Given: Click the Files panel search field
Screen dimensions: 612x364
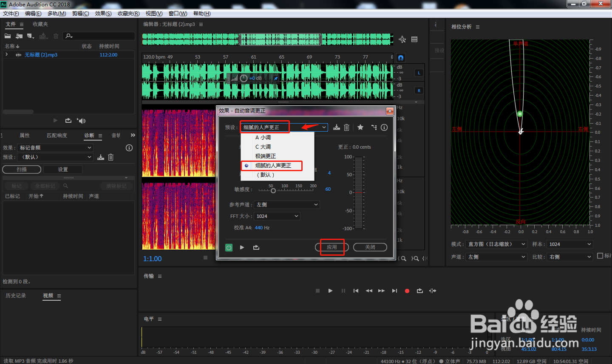Looking at the screenshot, I should point(99,36).
